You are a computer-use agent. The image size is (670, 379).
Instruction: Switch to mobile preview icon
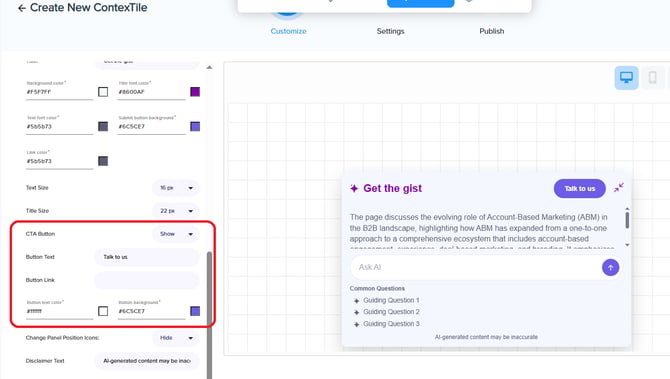click(652, 78)
